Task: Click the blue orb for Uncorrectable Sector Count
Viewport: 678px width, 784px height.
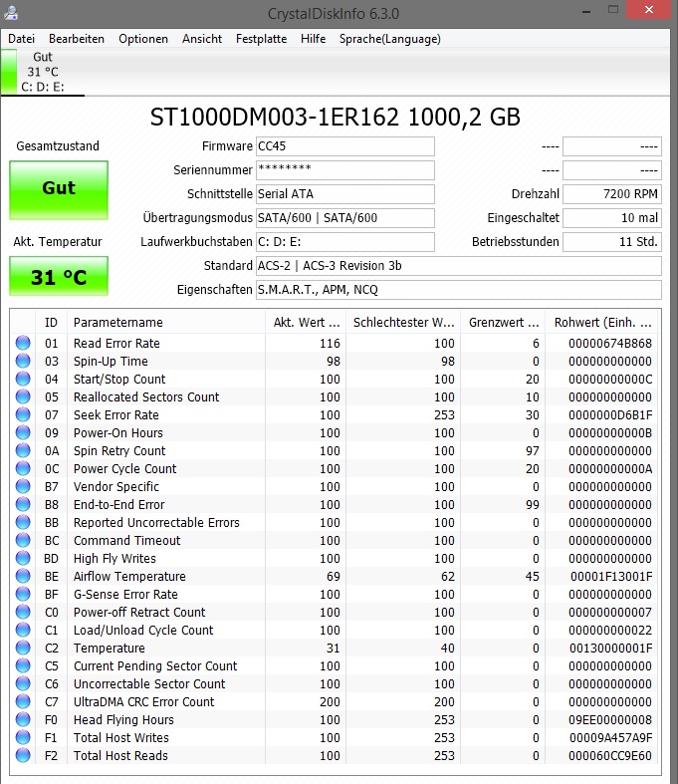Action: point(23,683)
